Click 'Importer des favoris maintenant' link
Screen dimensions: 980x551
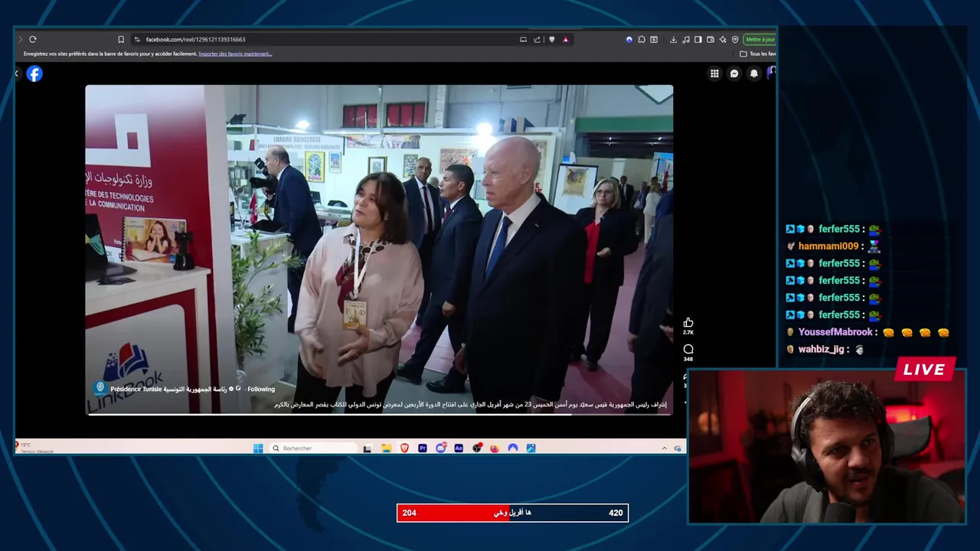click(x=235, y=54)
